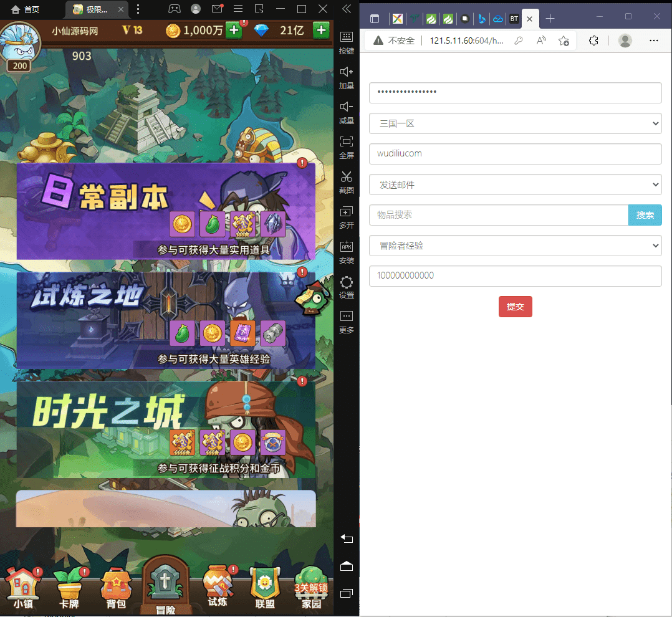Open the emulator mail notifications icon
The height and width of the screenshot is (617, 672).
click(x=218, y=9)
